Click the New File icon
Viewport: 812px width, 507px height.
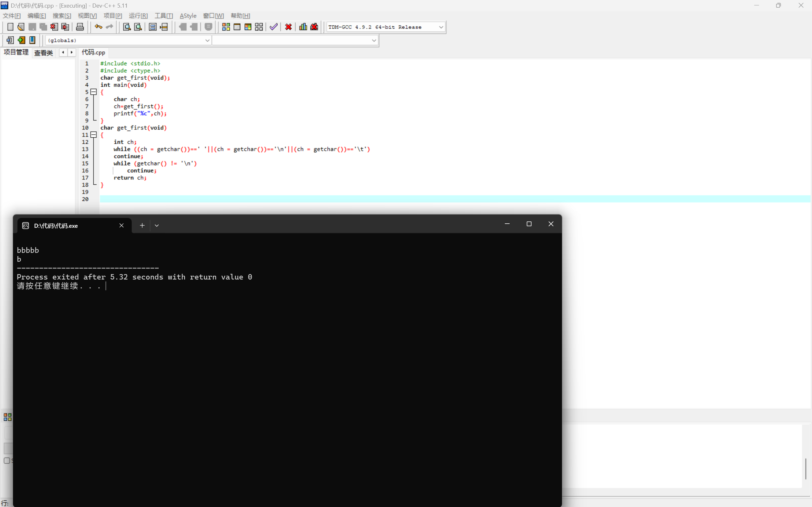10,27
